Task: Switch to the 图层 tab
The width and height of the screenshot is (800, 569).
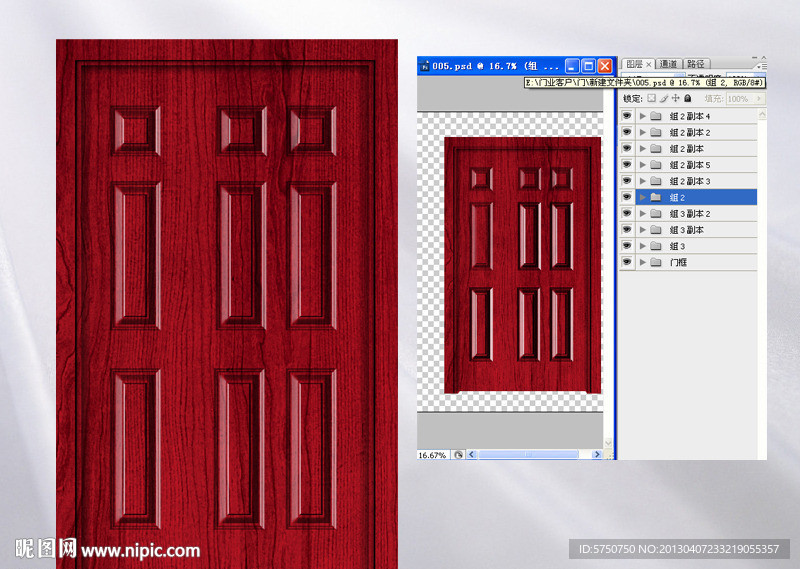Action: point(634,64)
